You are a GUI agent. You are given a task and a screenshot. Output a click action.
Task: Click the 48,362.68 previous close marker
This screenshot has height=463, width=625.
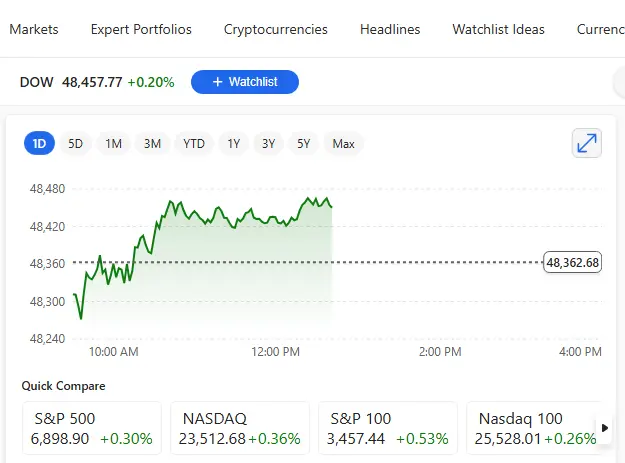pos(573,263)
